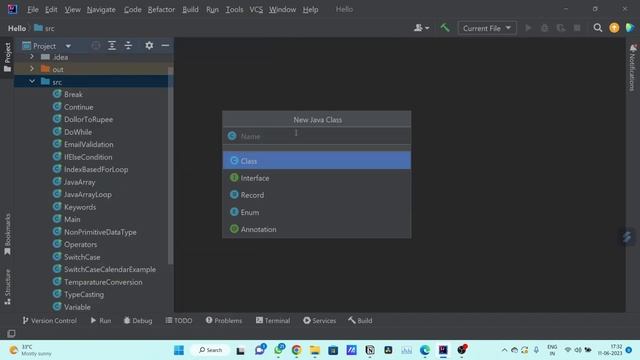Screen dimensions: 640x360
Task: Open the Refactor menu
Action: 161,9
